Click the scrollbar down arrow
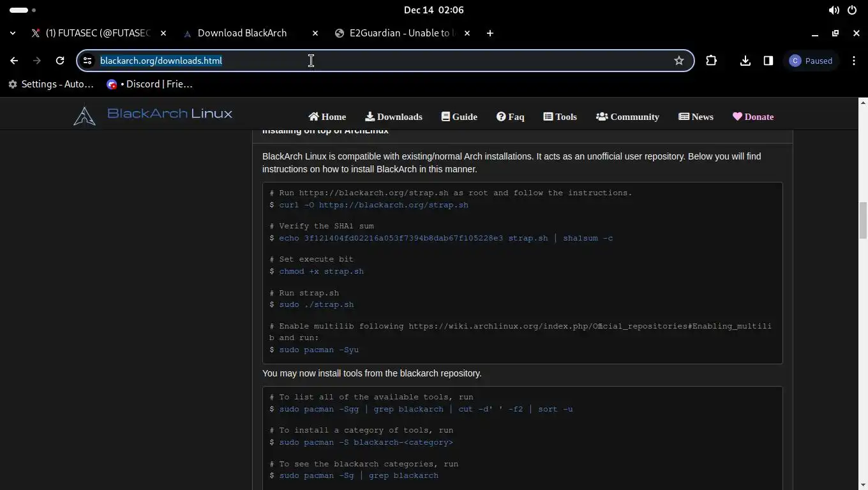 pos(863,485)
